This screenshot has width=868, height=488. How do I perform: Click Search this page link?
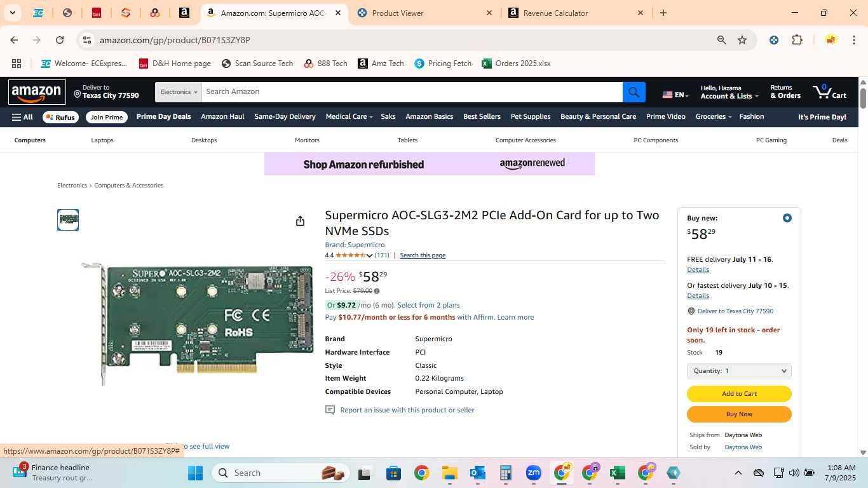click(423, 255)
